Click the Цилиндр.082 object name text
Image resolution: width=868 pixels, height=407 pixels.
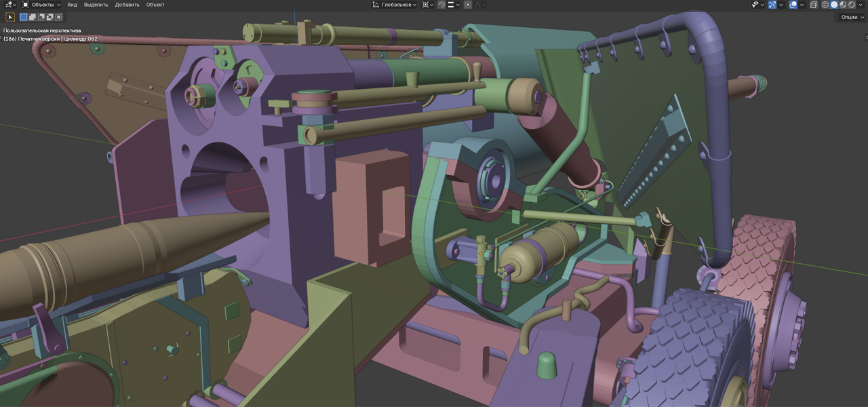coord(81,39)
